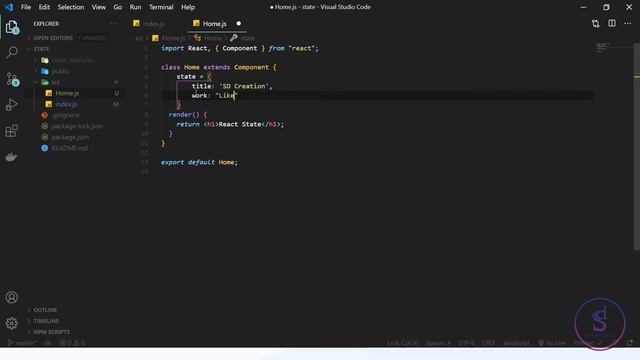This screenshot has height=360, width=640.
Task: Split the editor to the right
Action: [x=612, y=23]
